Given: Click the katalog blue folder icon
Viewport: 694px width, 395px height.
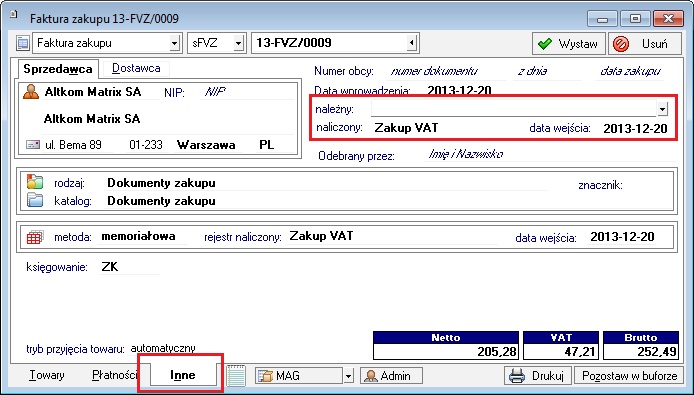Looking at the screenshot, I should pyautogui.click(x=35, y=200).
